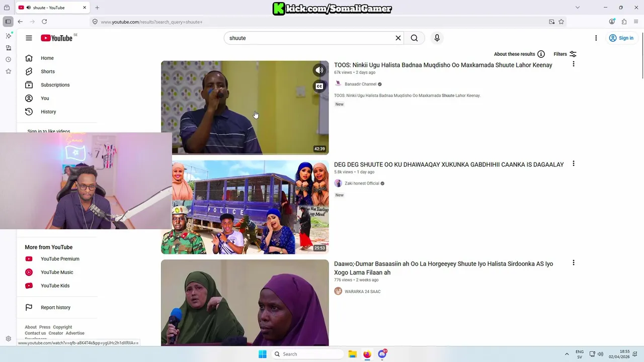This screenshot has height=362, width=644.
Task: Open the browser application menu
Action: pos(636,22)
